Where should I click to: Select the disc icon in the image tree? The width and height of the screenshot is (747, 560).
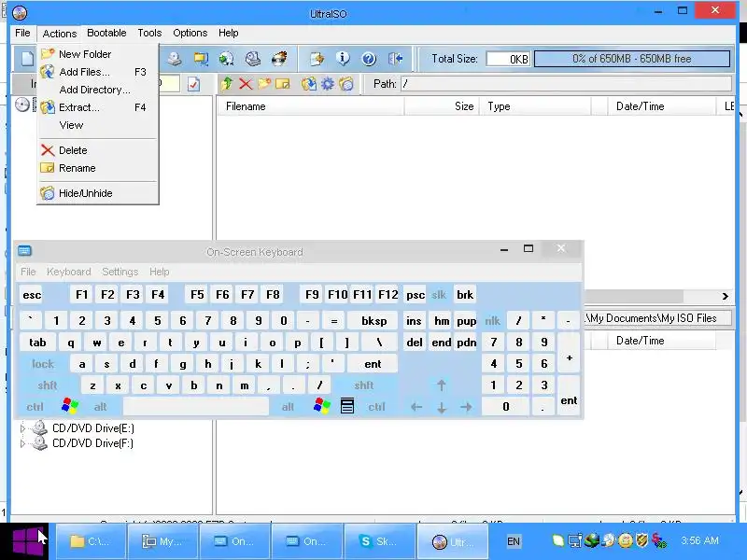pyautogui.click(x=22, y=105)
